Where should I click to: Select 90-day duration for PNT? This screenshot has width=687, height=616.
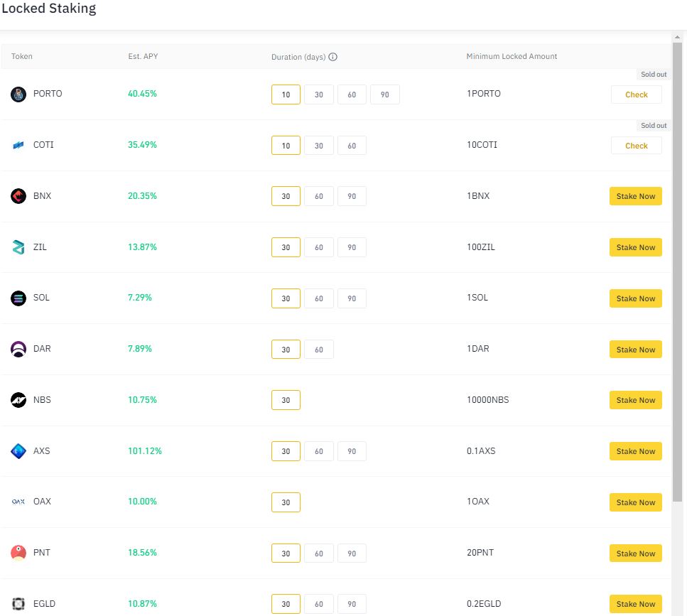coord(352,553)
